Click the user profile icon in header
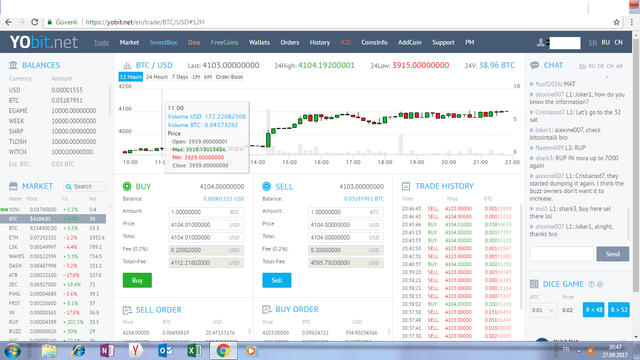The width and height of the screenshot is (640, 360). (540, 42)
